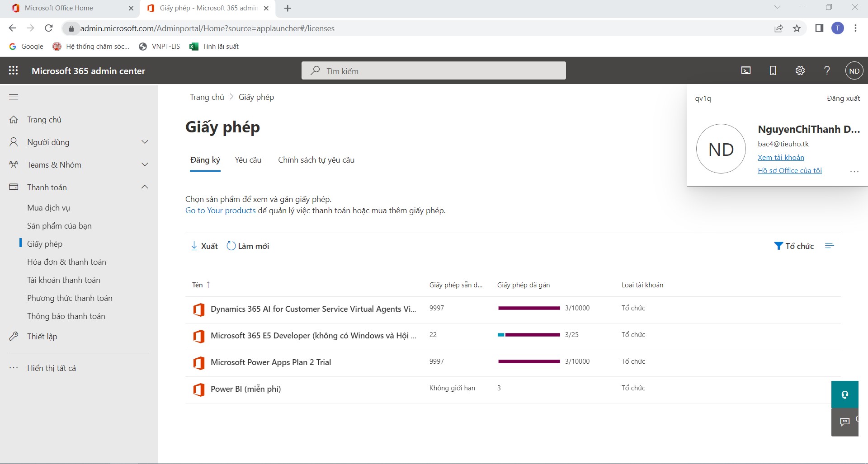Viewport: 868px width, 464px height.
Task: Click Đăng xuất to sign out
Action: [843, 98]
